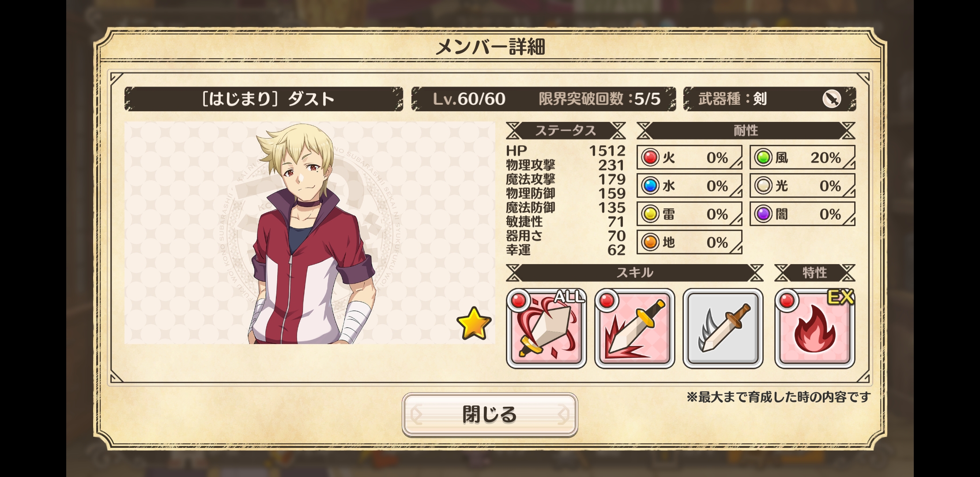The width and height of the screenshot is (980, 477).
Task: Open the gray sword skill icon
Action: point(723,328)
